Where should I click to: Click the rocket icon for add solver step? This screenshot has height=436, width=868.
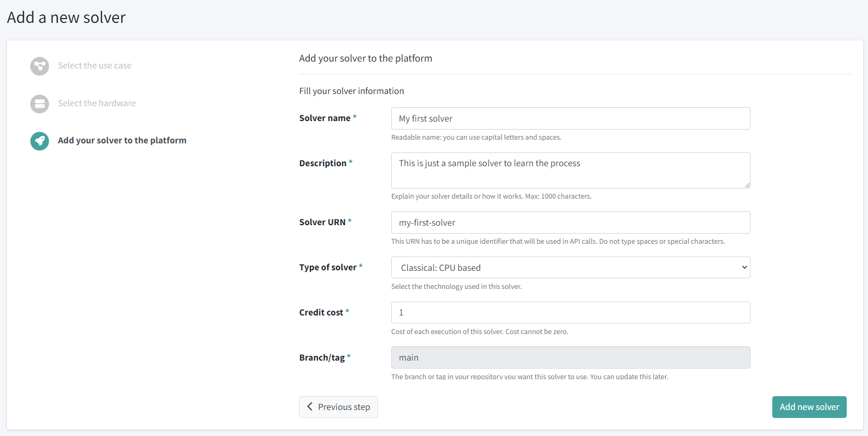[x=39, y=141]
